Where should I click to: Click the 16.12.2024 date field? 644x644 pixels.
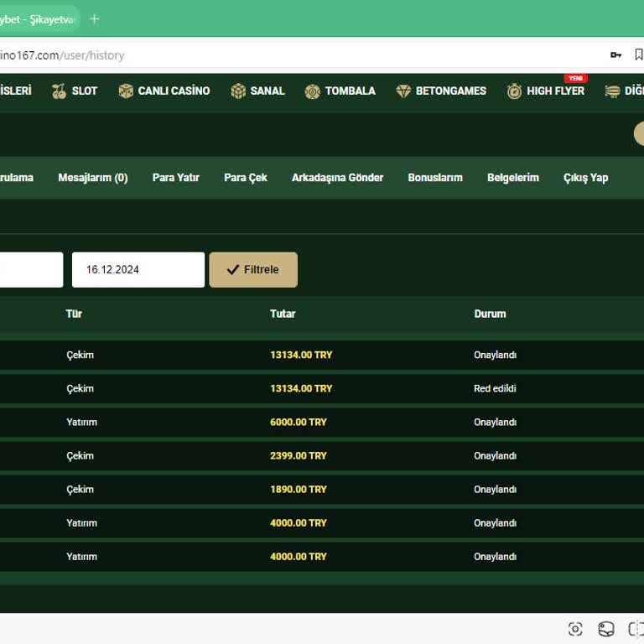pos(138,270)
